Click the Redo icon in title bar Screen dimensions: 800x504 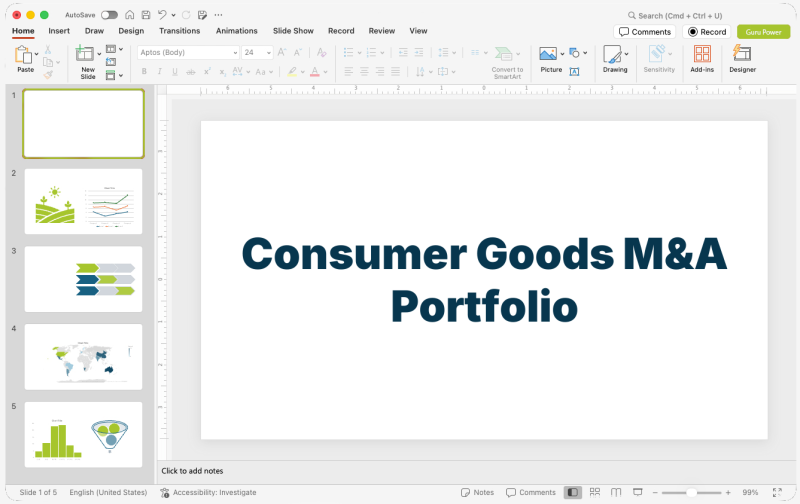(x=186, y=15)
